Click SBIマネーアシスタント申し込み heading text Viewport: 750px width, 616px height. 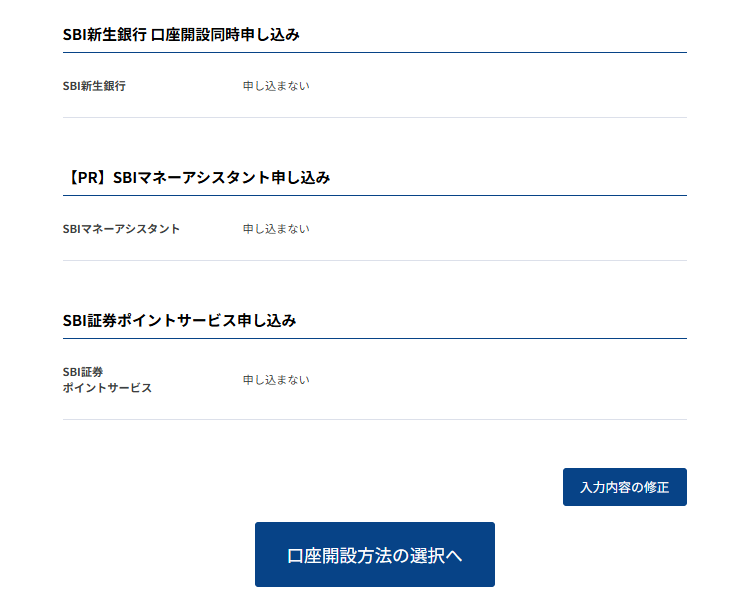pos(221,178)
